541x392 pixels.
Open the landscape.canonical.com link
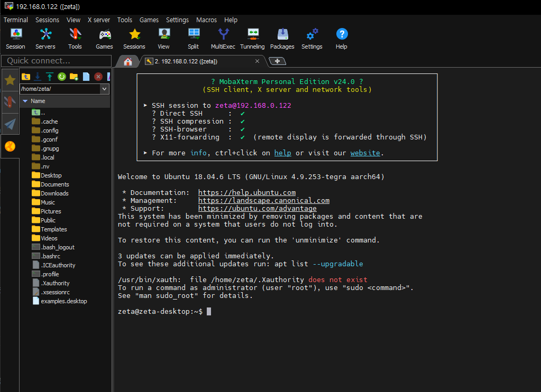(263, 200)
